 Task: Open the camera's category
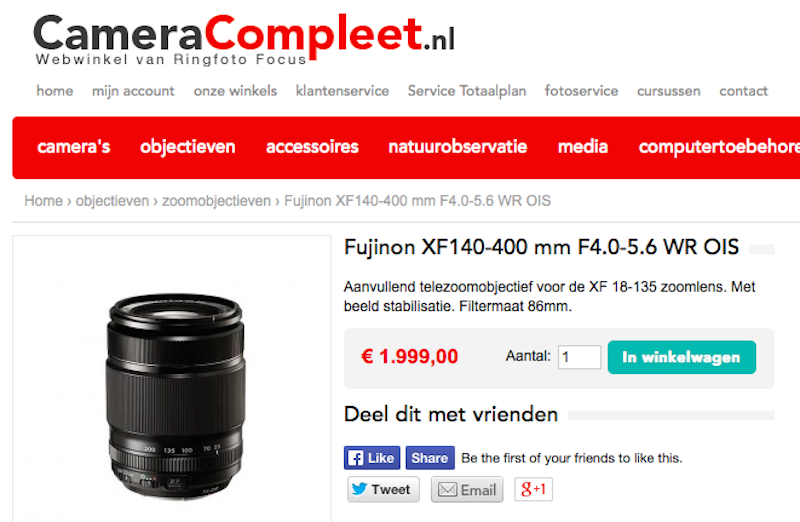(74, 147)
